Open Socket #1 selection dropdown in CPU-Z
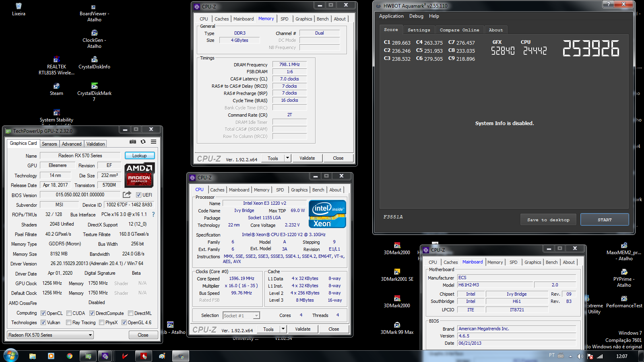644x362 pixels. 241,316
